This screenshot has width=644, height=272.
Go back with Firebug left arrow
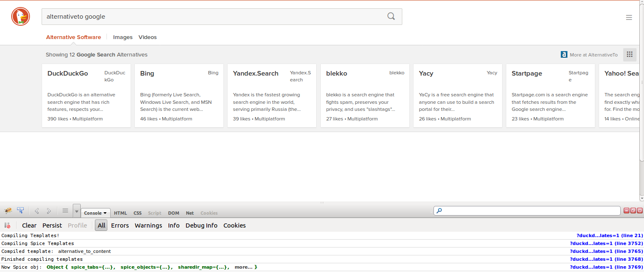(x=37, y=211)
